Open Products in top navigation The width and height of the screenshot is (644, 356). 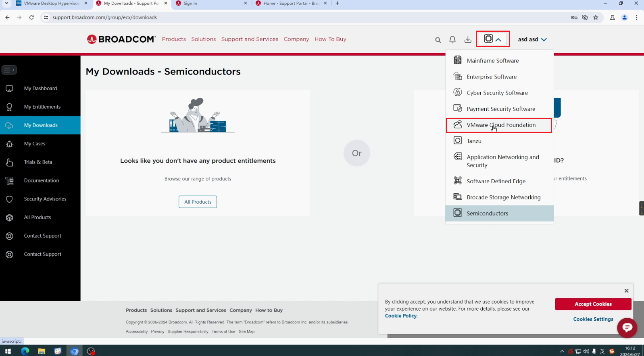pos(174,39)
